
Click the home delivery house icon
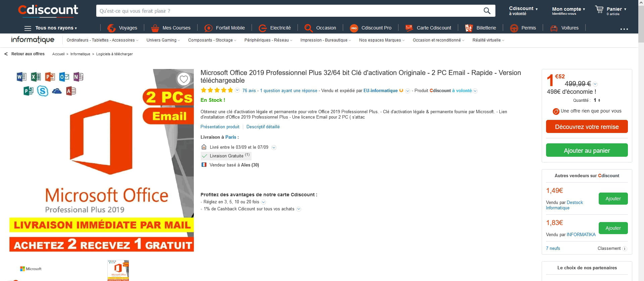204,147
